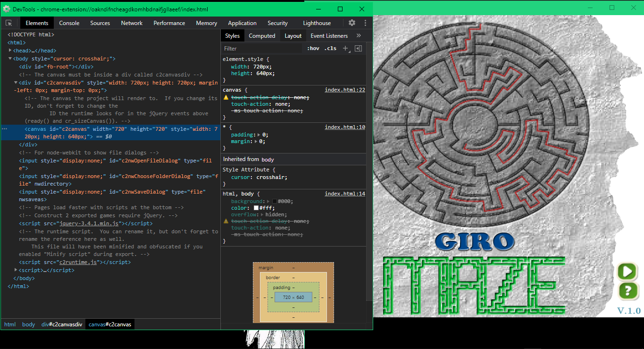
Task: Switch to Layout sidebar tab
Action: pyautogui.click(x=293, y=35)
